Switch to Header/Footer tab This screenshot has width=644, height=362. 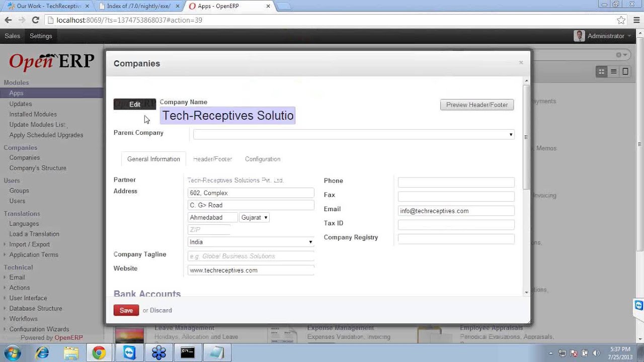point(212,159)
